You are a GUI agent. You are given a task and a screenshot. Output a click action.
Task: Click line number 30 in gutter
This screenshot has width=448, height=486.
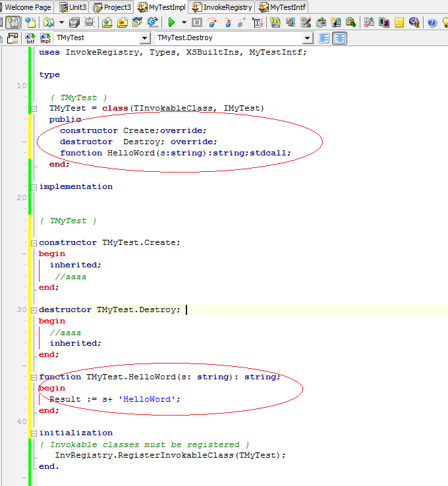22,310
